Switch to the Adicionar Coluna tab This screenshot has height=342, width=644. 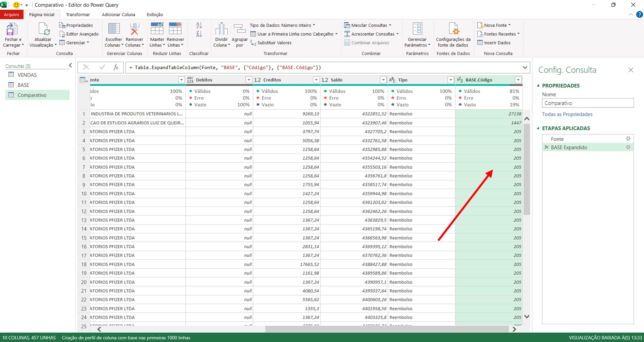118,14
